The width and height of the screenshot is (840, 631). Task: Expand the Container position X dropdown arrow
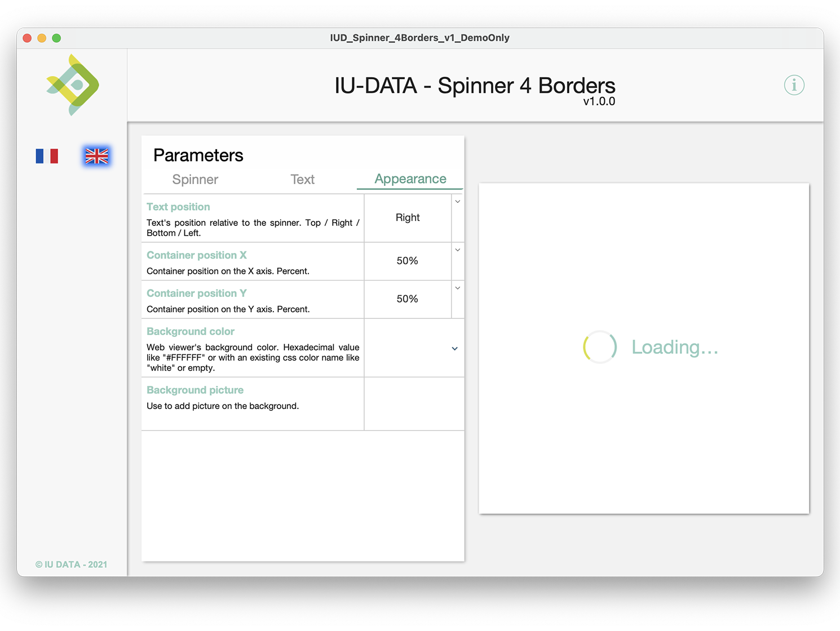pyautogui.click(x=458, y=250)
